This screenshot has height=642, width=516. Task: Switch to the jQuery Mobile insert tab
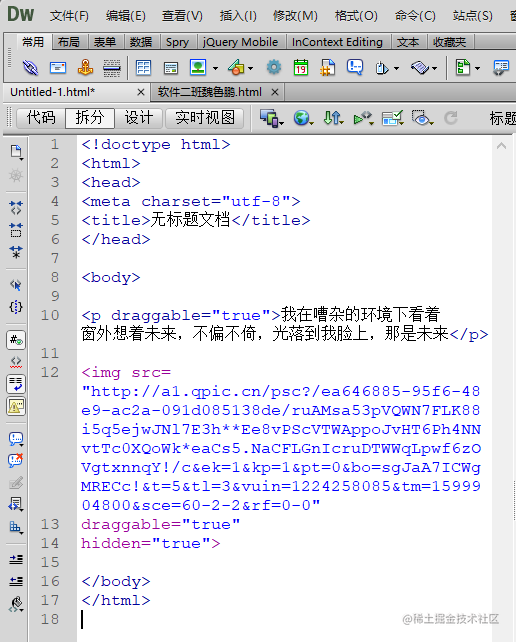240,42
